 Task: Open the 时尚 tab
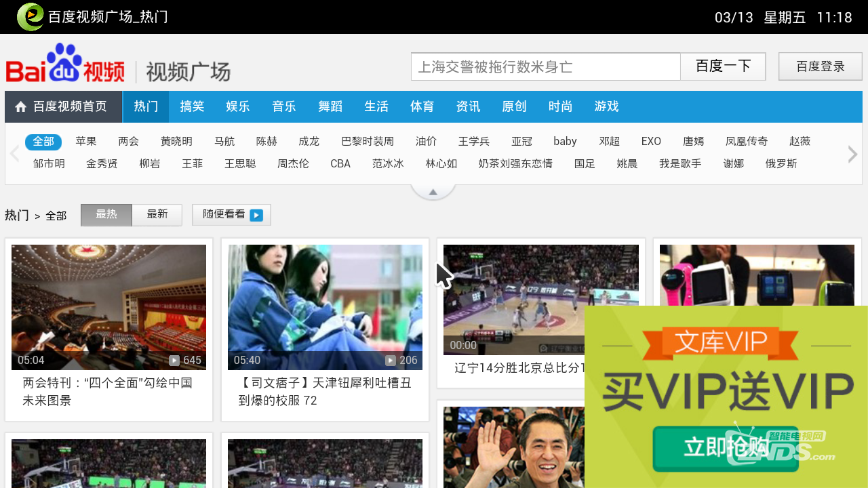(x=561, y=106)
